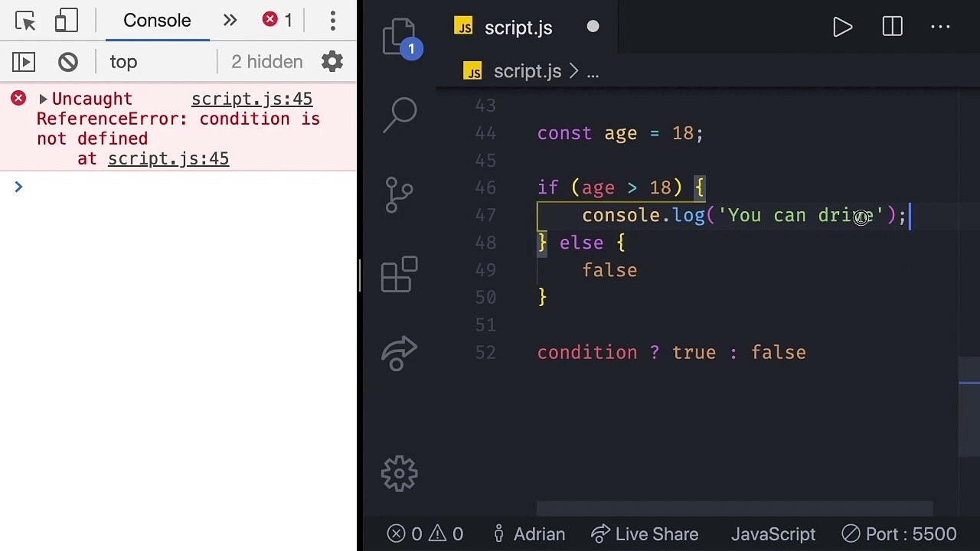
Task: Open the Manage gear at sidebar bottom
Action: (399, 474)
